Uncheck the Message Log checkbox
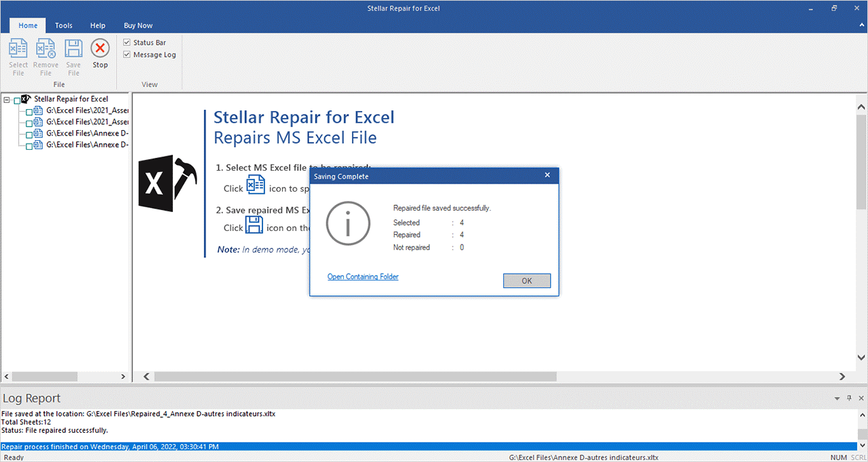Viewport: 868px width, 462px height. pos(127,55)
